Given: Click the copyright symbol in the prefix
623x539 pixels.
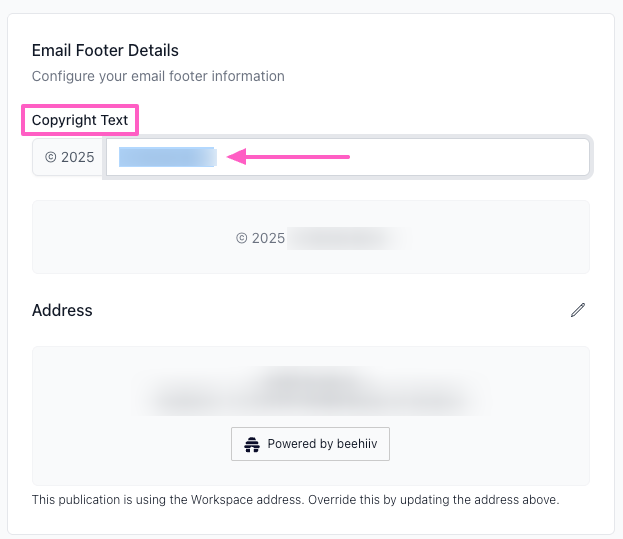Looking at the screenshot, I should click(x=50, y=157).
